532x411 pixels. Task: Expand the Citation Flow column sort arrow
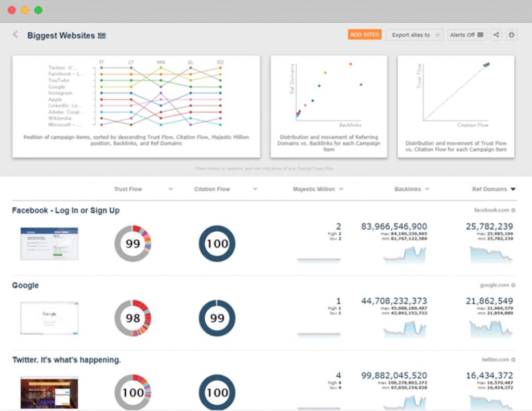[255, 190]
